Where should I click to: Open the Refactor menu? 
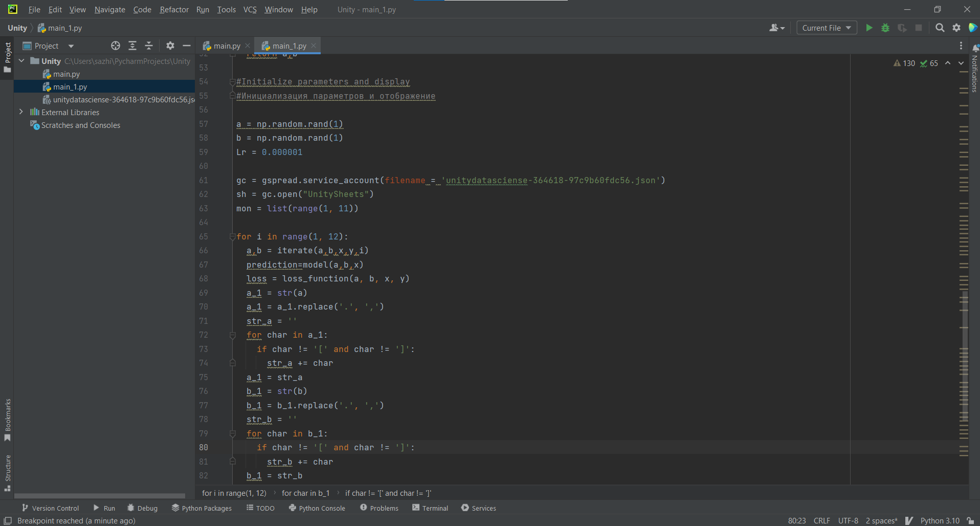(x=174, y=10)
